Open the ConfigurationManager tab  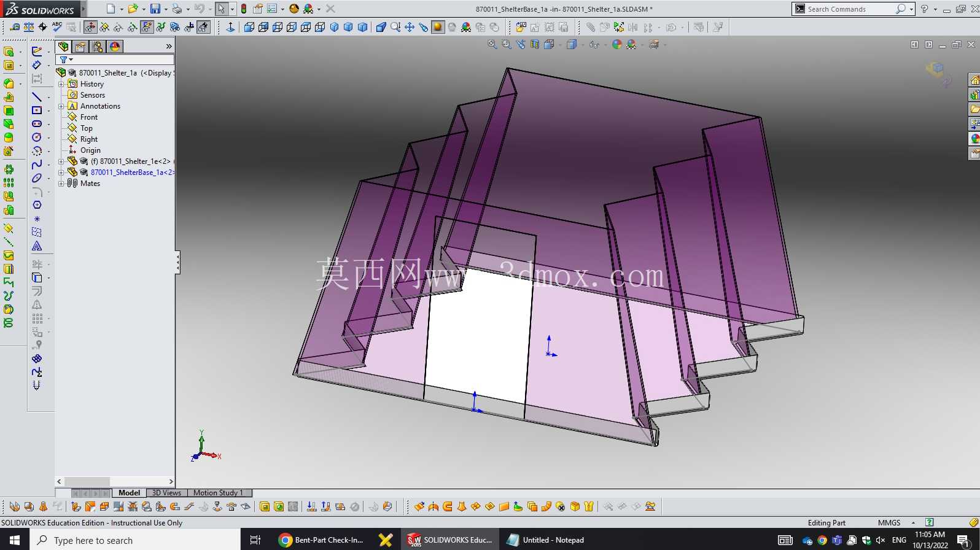(98, 47)
